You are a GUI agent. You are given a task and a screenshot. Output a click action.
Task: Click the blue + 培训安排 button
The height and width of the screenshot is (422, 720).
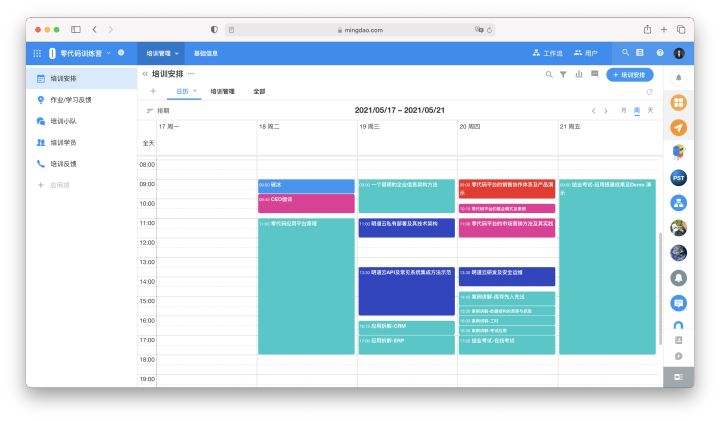click(x=630, y=75)
